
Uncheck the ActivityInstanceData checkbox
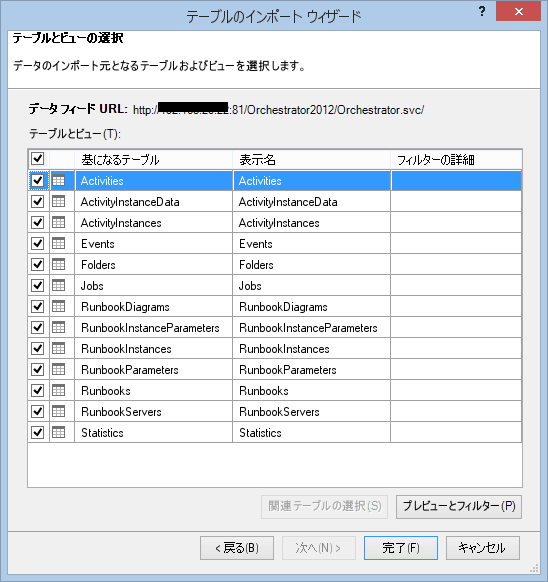[x=37, y=202]
